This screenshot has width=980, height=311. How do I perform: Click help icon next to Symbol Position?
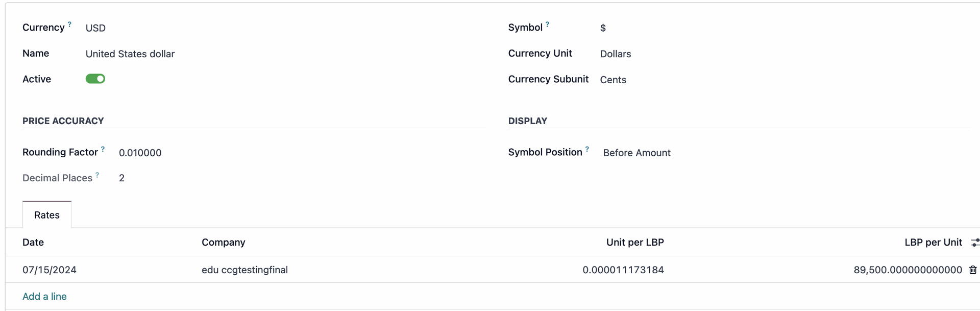coord(587,149)
